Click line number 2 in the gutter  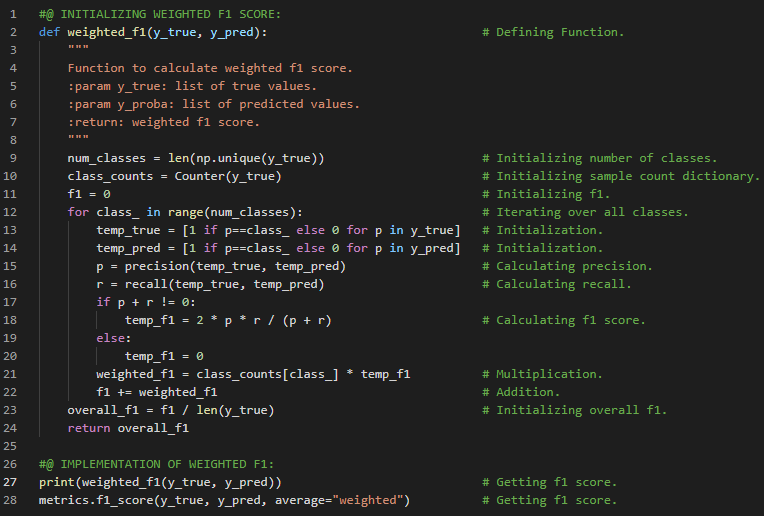point(14,32)
